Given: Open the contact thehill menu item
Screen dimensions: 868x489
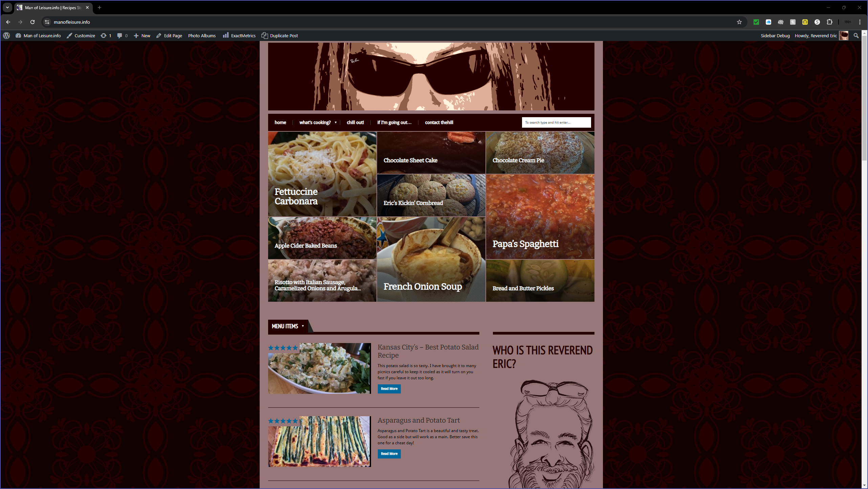Looking at the screenshot, I should (x=439, y=123).
